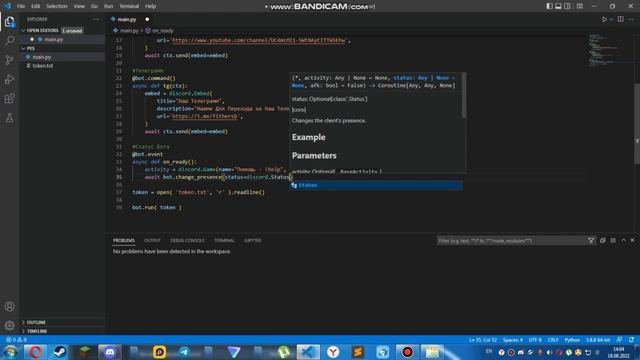This screenshot has height=360, width=640.
Task: Open token.txt in the Explorer
Action: tap(42, 66)
